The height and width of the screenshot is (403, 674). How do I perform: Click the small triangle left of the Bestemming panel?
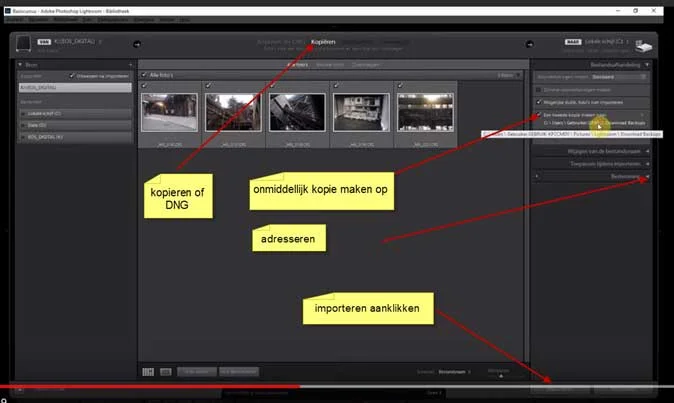point(536,176)
